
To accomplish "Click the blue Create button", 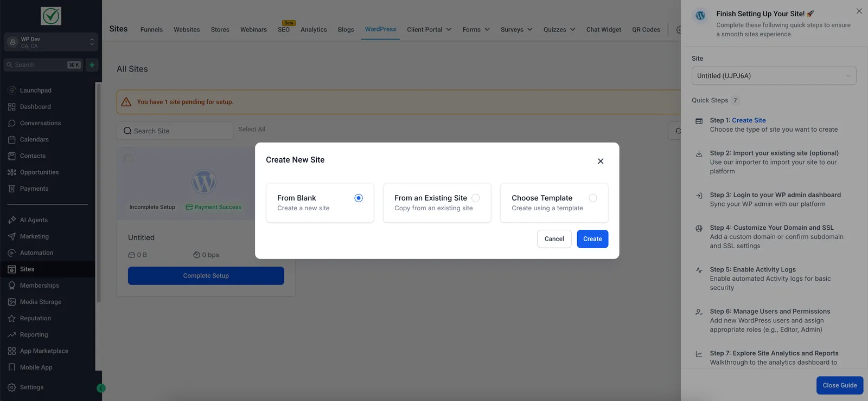I will tap(592, 239).
